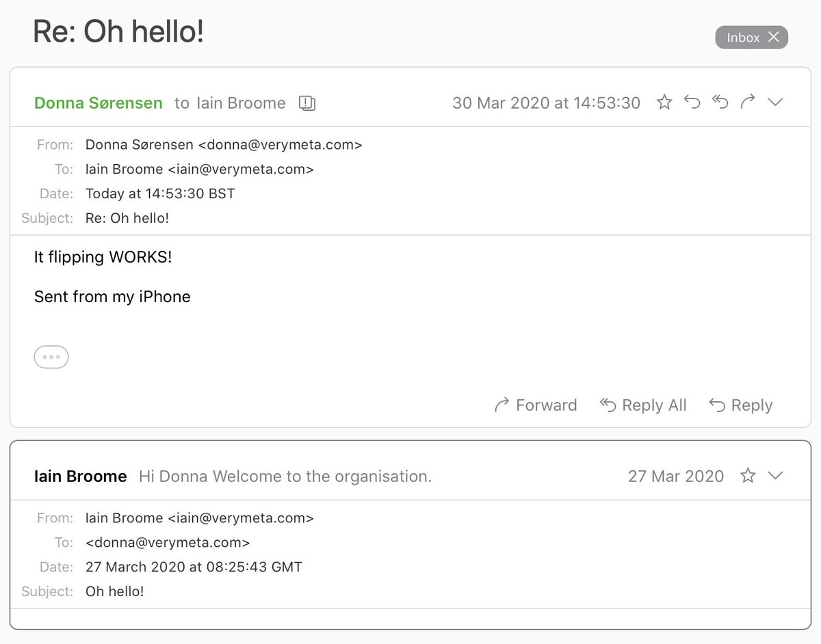Show quoted text via ellipsis button
This screenshot has height=644, width=821.
[x=51, y=357]
